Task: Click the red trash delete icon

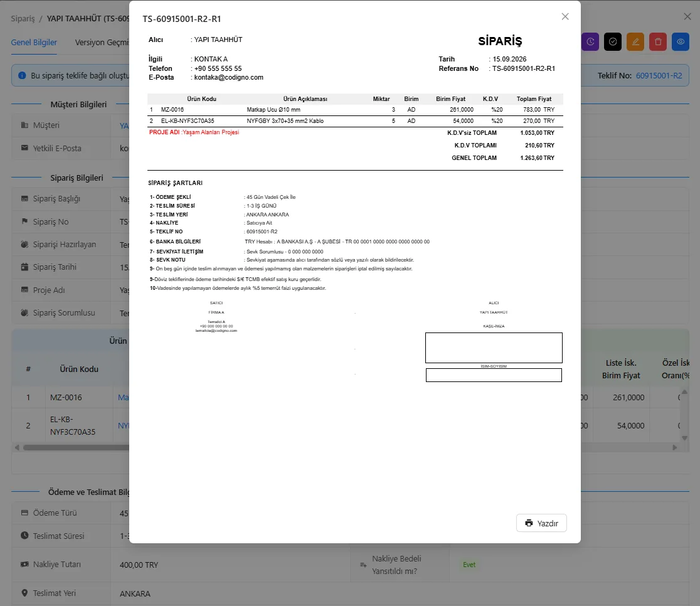Action: (658, 42)
